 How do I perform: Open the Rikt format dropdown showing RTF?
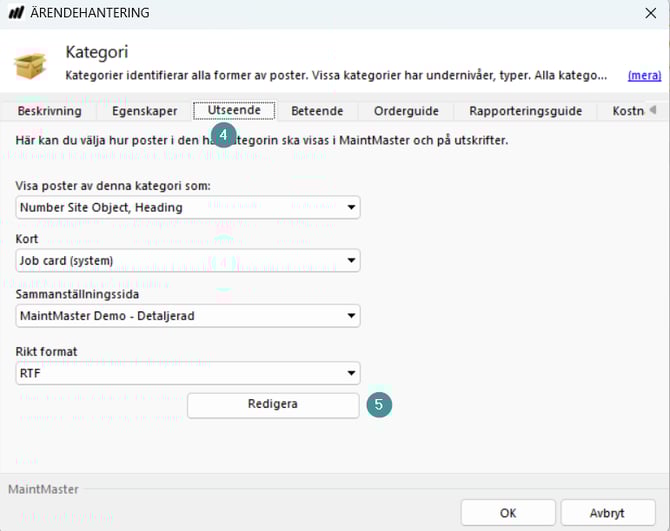pyautogui.click(x=189, y=373)
